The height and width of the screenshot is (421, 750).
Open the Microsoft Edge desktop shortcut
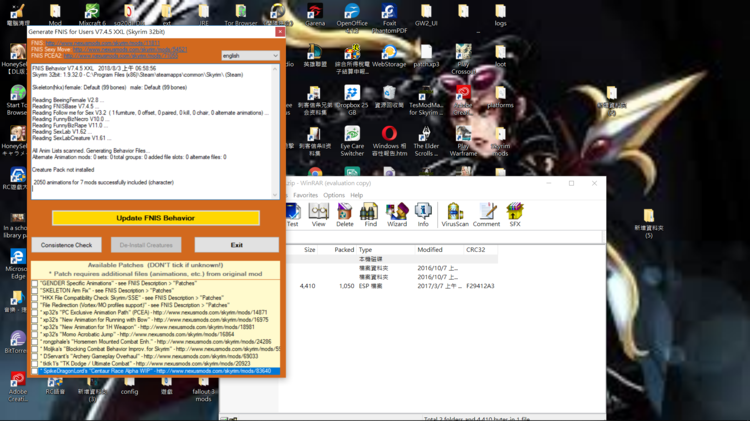pyautogui.click(x=17, y=264)
